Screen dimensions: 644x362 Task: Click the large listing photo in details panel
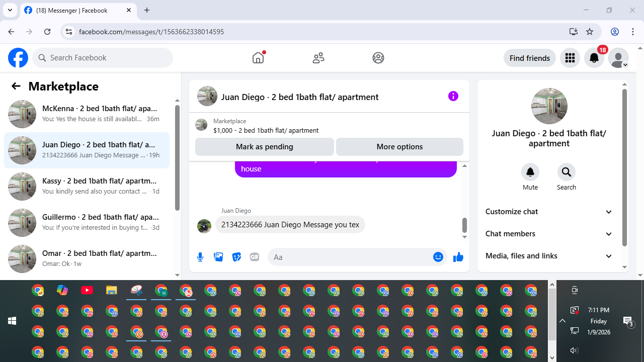coord(549,106)
